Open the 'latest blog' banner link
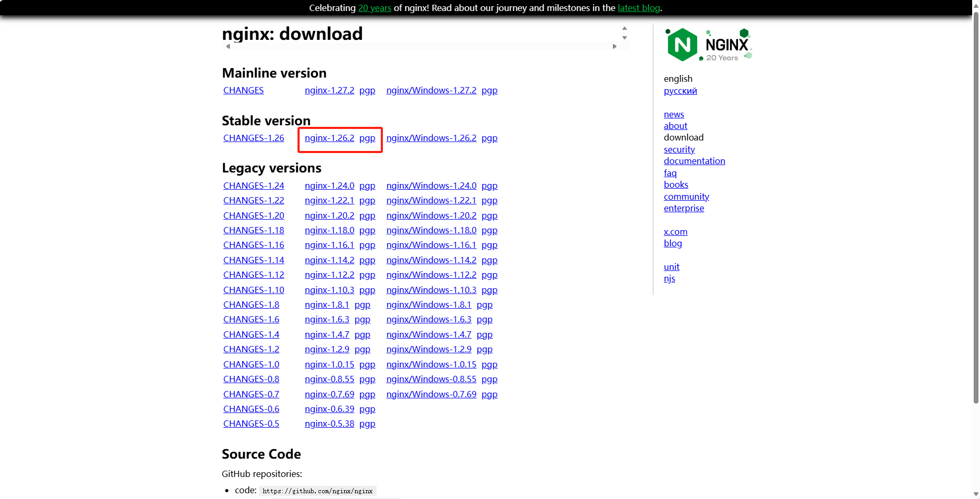 click(638, 8)
